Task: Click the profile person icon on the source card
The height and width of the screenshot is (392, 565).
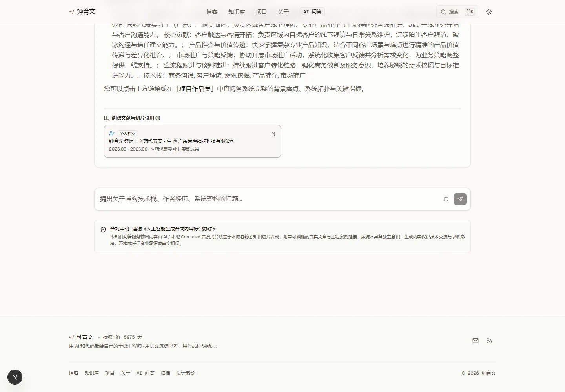Action: pos(112,133)
